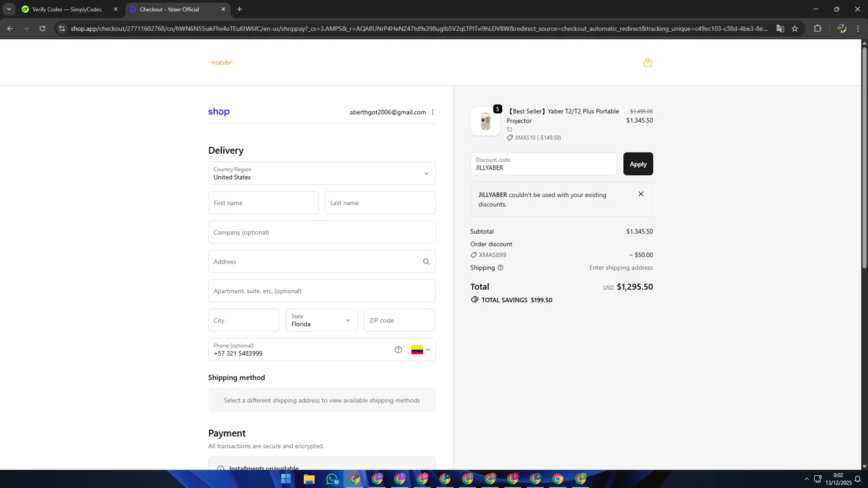Go forward to the next page
This screenshot has width=868, height=488.
coord(26,28)
